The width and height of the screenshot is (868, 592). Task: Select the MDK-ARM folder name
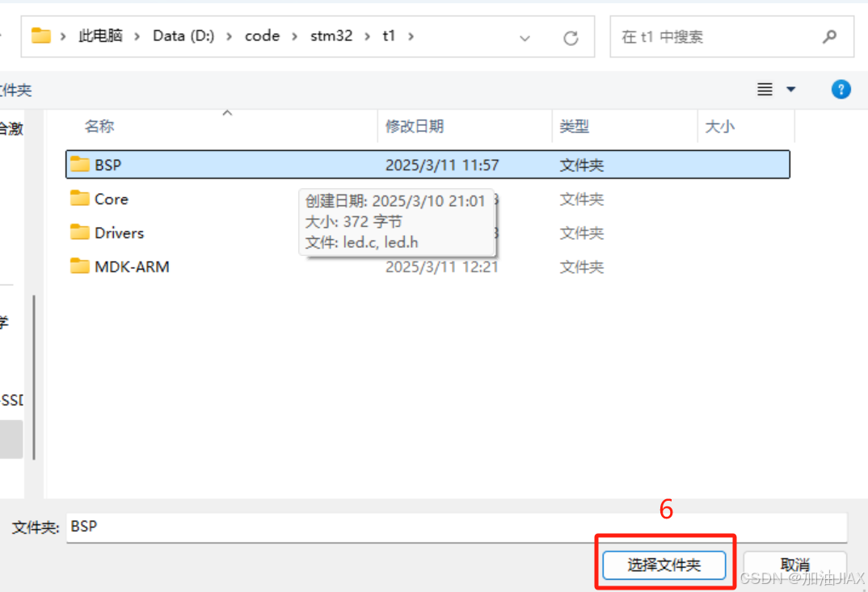point(132,267)
